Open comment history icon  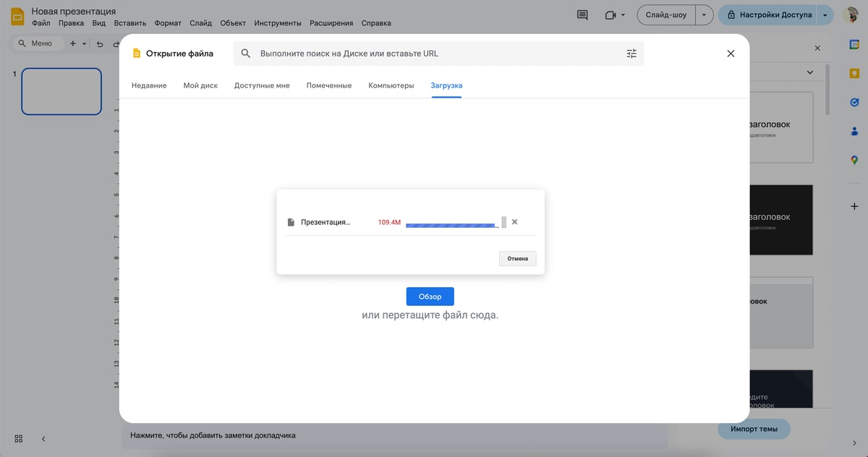(x=582, y=14)
